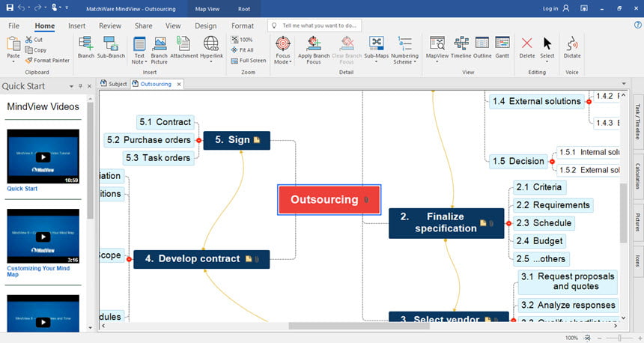Open the Paste dropdown arrow
Image resolution: width=644 pixels, height=343 pixels.
[x=13, y=61]
